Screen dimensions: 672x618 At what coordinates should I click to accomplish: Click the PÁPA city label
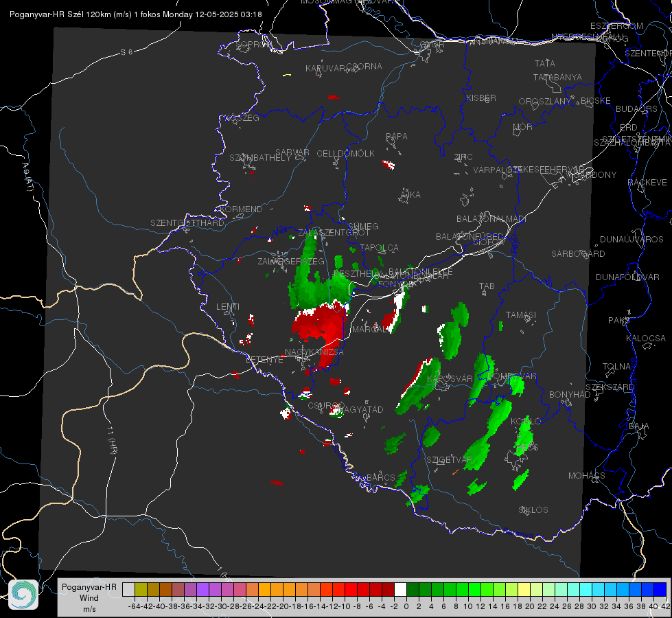pyautogui.click(x=397, y=137)
